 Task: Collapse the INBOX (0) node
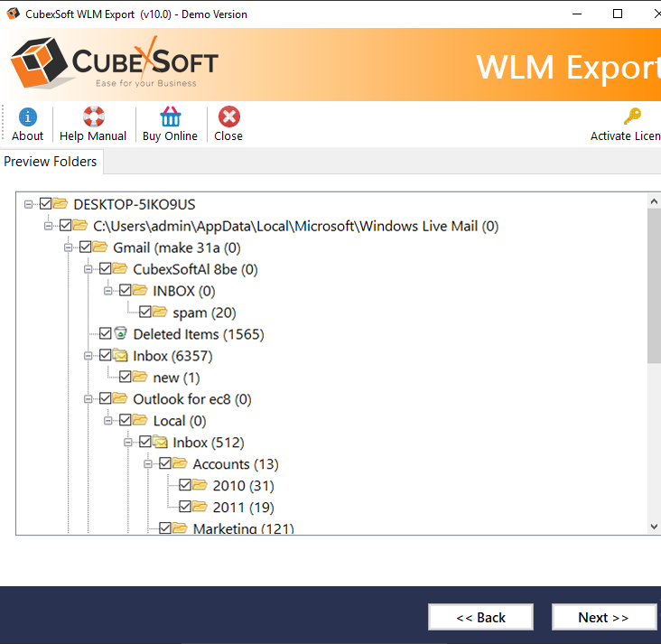(x=108, y=291)
